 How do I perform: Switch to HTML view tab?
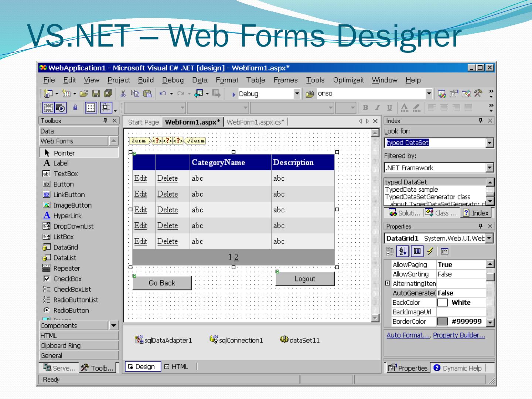pos(177,367)
